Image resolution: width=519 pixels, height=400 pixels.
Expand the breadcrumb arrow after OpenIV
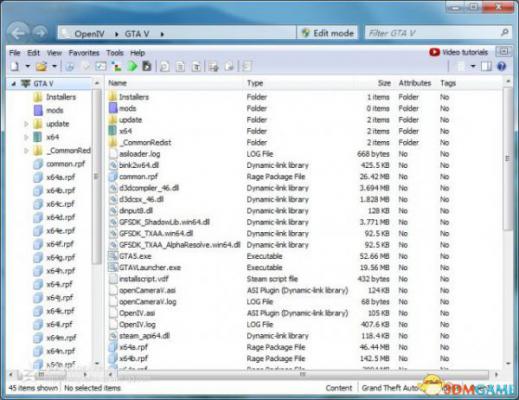(116, 34)
